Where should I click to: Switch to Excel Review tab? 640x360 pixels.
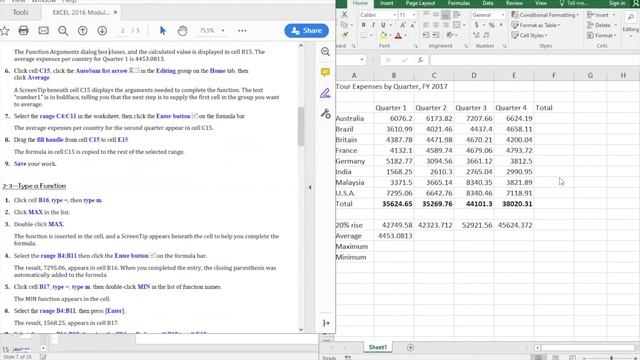coord(514,3)
